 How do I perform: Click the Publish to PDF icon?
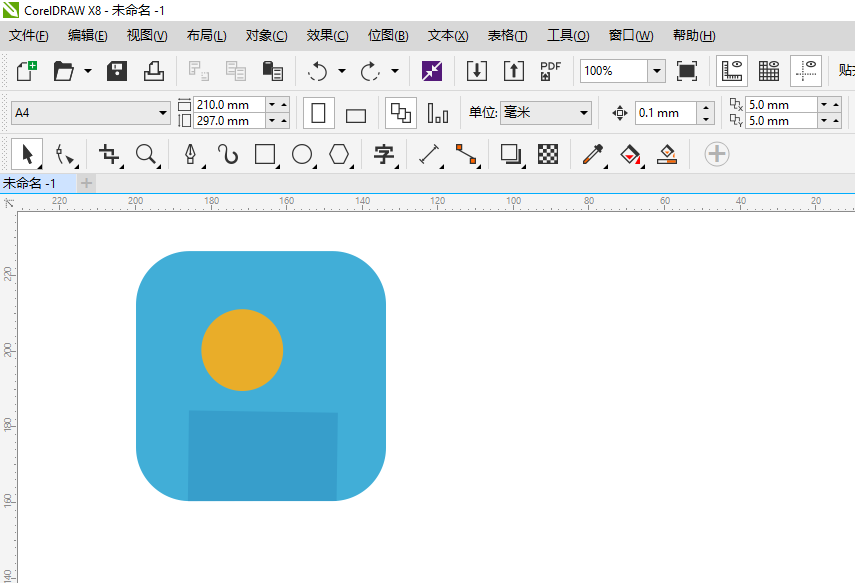click(x=550, y=71)
